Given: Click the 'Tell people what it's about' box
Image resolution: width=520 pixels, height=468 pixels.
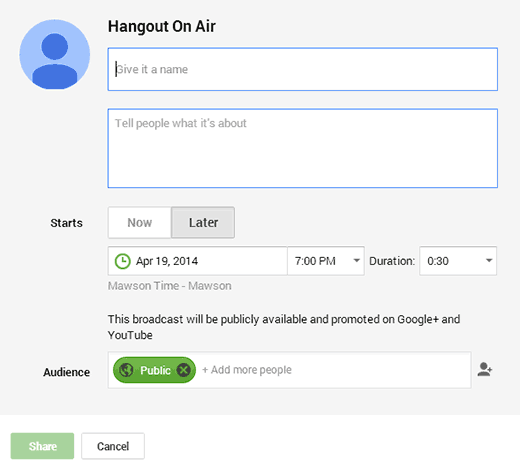Looking at the screenshot, I should click(303, 148).
